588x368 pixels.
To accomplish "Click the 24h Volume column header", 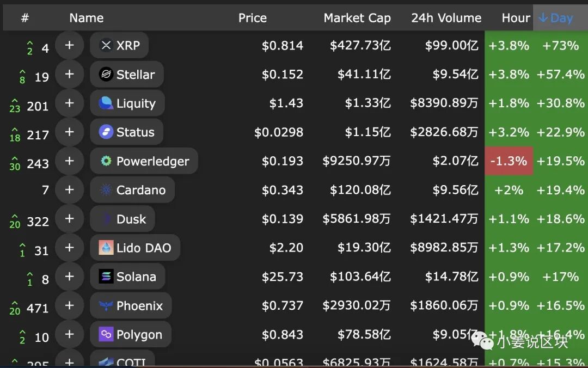I will click(446, 18).
